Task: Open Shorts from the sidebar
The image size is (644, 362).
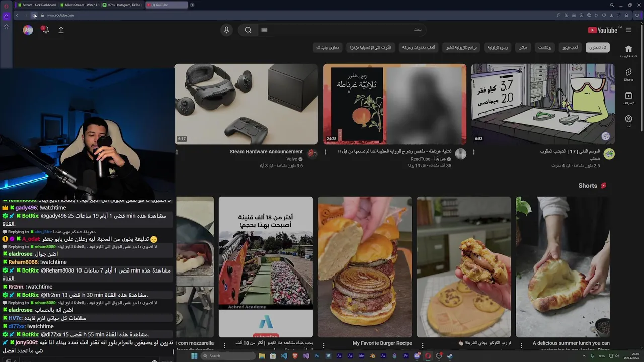Action: [x=628, y=75]
